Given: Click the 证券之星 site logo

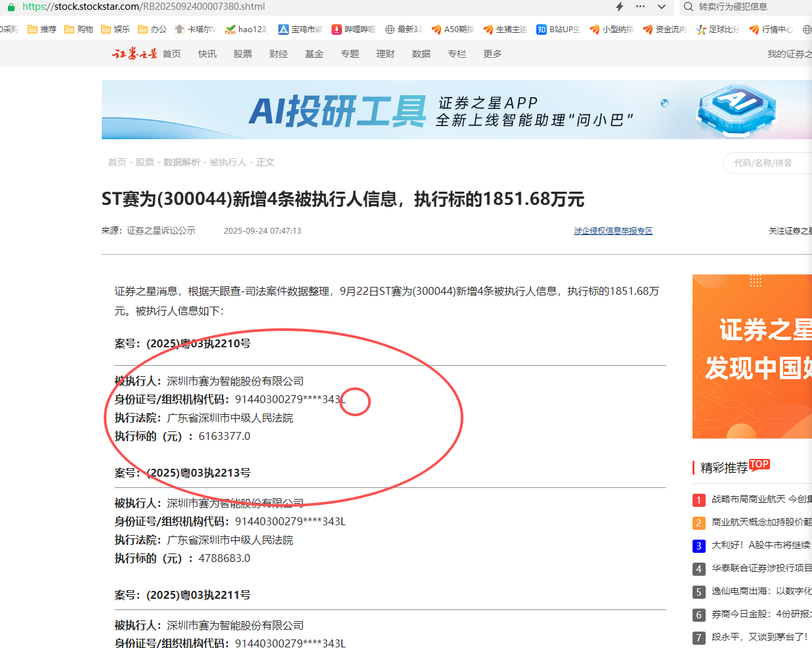Looking at the screenshot, I should pyautogui.click(x=135, y=54).
